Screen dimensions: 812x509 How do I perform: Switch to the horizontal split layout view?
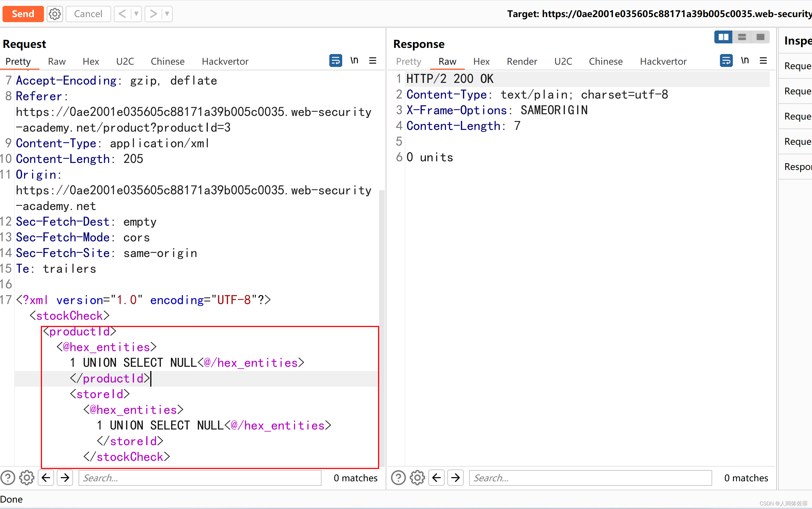click(x=742, y=37)
